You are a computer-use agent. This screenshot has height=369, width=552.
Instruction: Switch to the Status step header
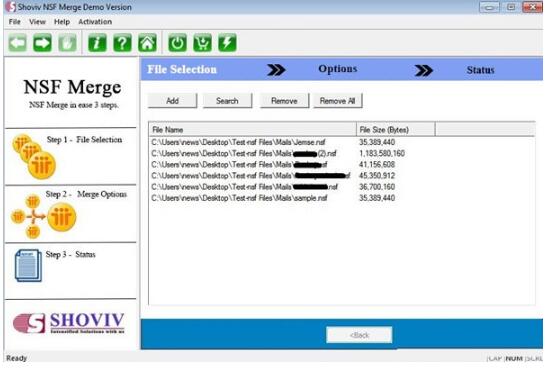pyautogui.click(x=481, y=70)
